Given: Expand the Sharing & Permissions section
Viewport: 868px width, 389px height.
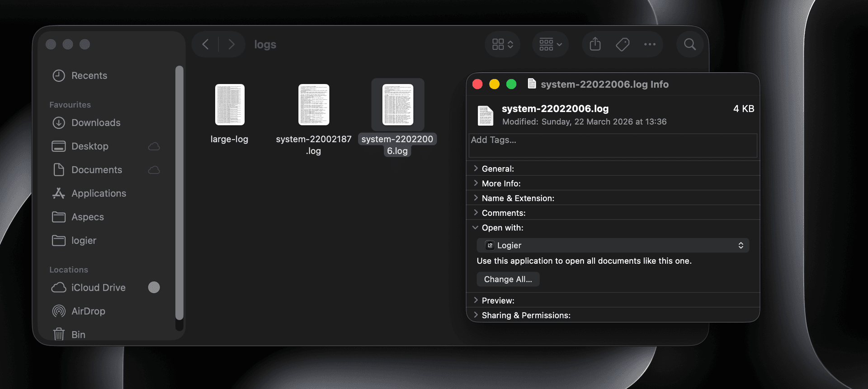Looking at the screenshot, I should pyautogui.click(x=476, y=315).
